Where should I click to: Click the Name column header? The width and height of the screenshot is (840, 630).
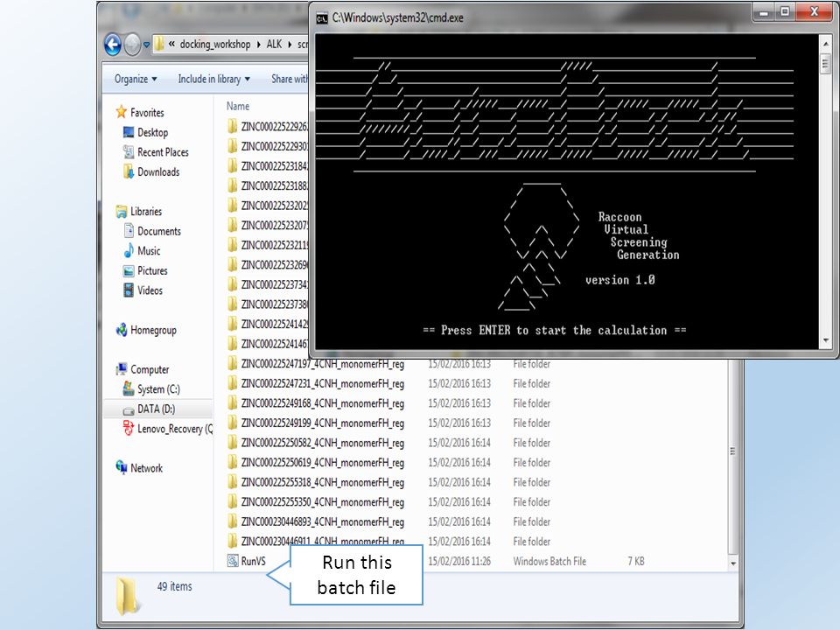click(238, 107)
